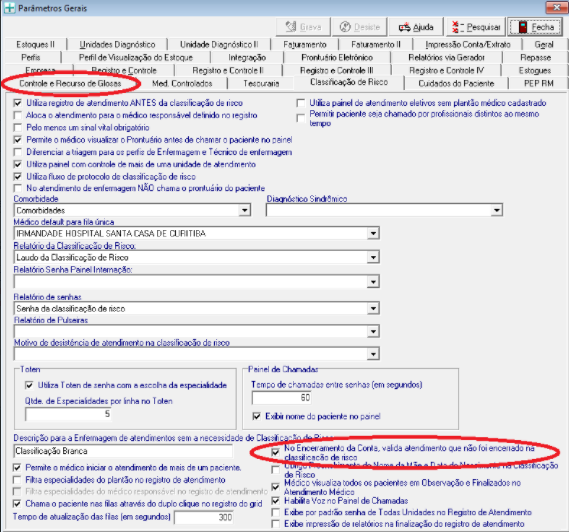
Task: Select Cuidados do Paciente tab
Action: 456,83
